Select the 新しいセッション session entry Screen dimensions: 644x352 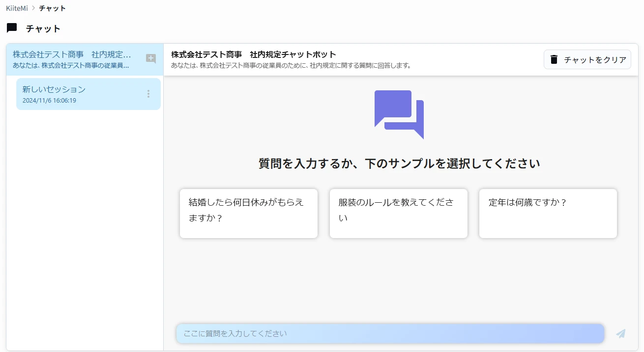(88, 94)
